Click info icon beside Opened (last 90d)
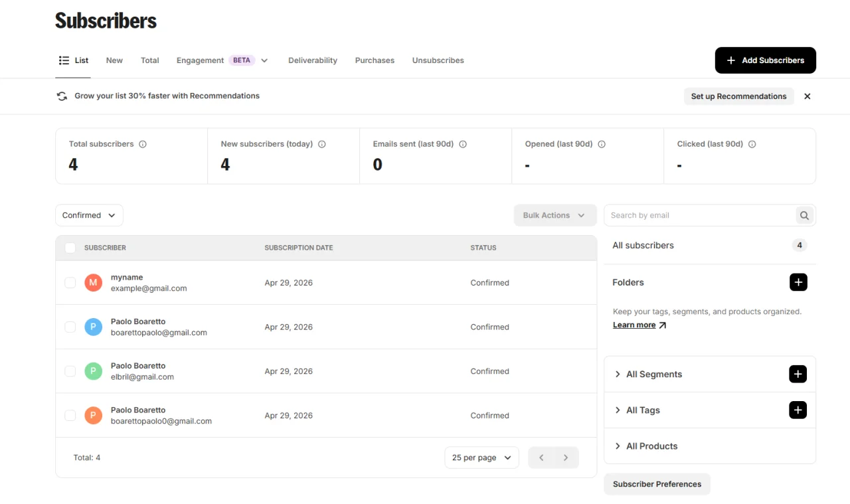The width and height of the screenshot is (850, 504). (602, 144)
